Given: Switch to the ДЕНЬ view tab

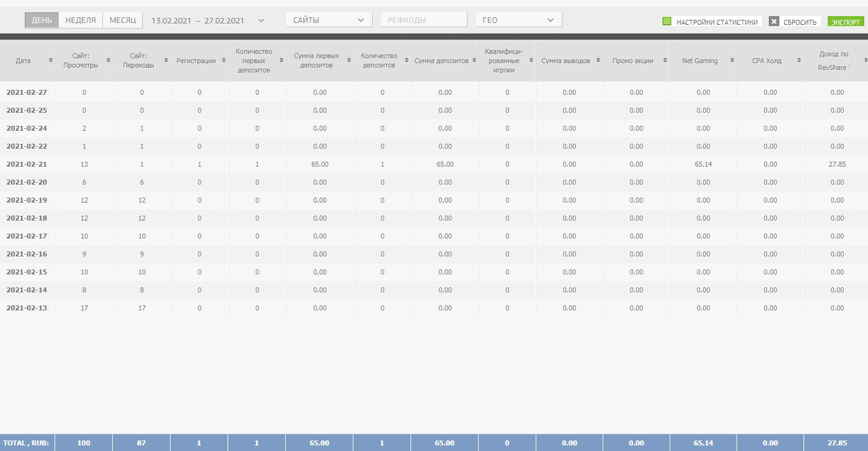Looking at the screenshot, I should point(42,20).
